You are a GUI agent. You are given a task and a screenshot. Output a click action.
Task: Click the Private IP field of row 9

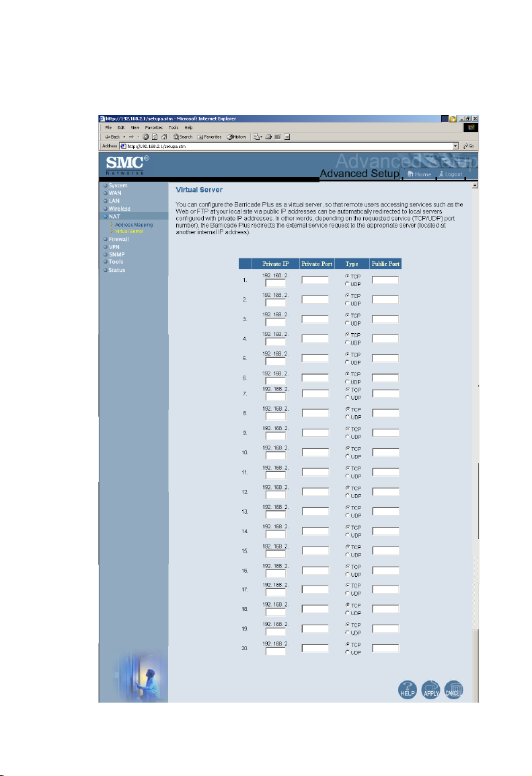pyautogui.click(x=275, y=436)
